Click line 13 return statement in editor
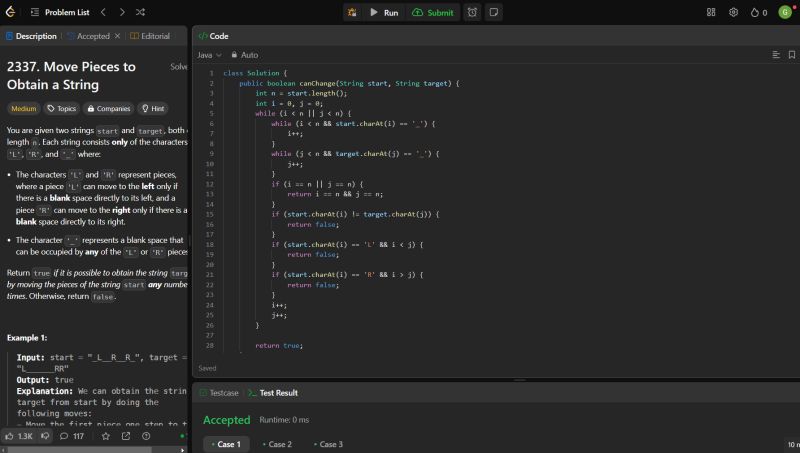The height and width of the screenshot is (453, 800). (335, 194)
